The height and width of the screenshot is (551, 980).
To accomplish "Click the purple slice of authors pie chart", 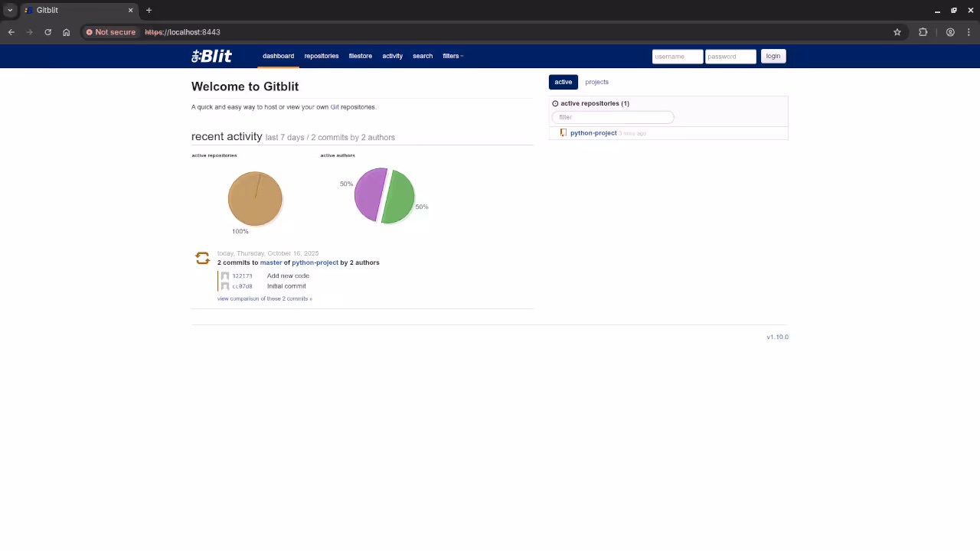I will point(369,194).
